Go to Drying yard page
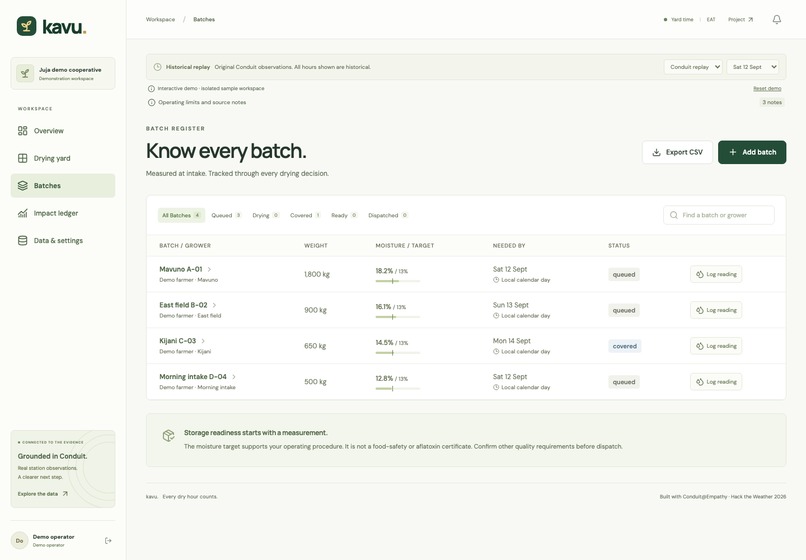This screenshot has height=560, width=806. pyautogui.click(x=63, y=158)
